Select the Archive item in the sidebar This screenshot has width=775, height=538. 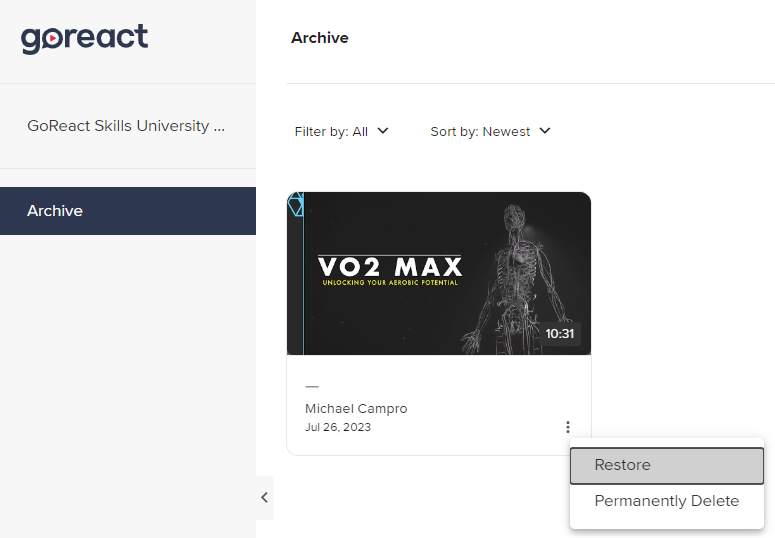point(128,211)
